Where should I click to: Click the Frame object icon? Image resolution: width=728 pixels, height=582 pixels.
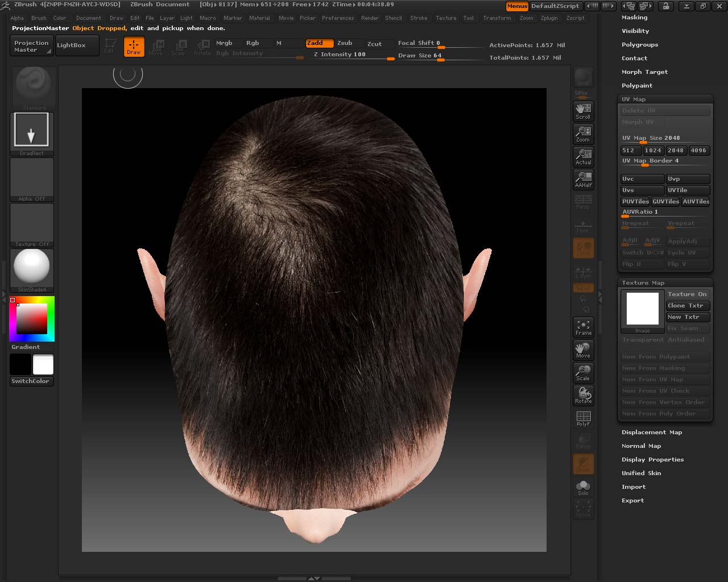583,327
